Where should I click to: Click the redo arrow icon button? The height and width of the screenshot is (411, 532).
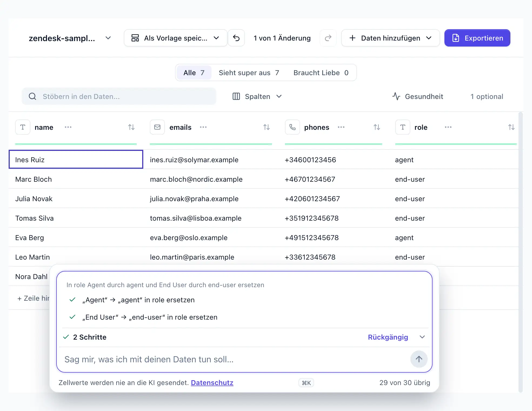click(328, 38)
